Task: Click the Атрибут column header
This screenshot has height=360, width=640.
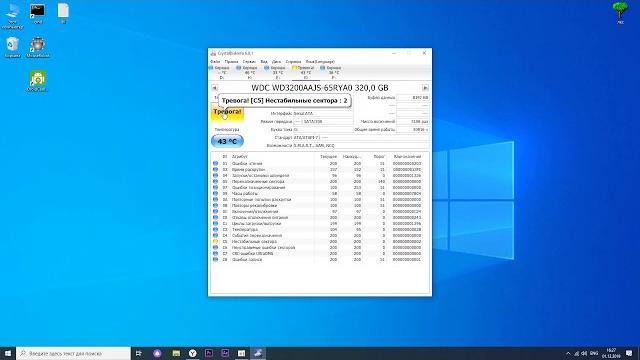Action: pyautogui.click(x=240, y=156)
